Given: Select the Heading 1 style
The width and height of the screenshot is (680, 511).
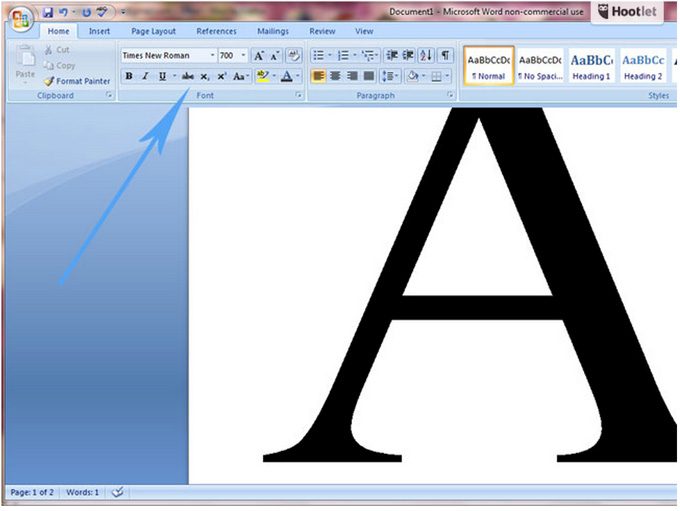Looking at the screenshot, I should (591, 66).
